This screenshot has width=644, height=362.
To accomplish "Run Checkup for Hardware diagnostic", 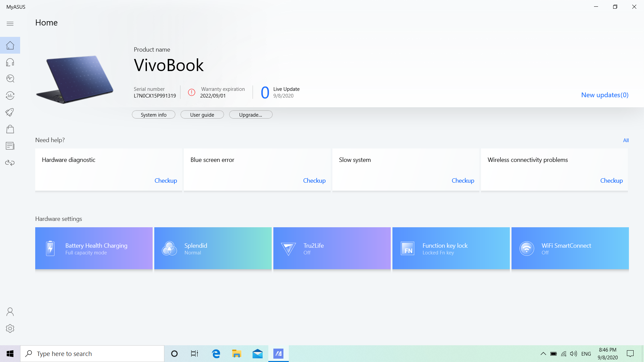I will (166, 180).
